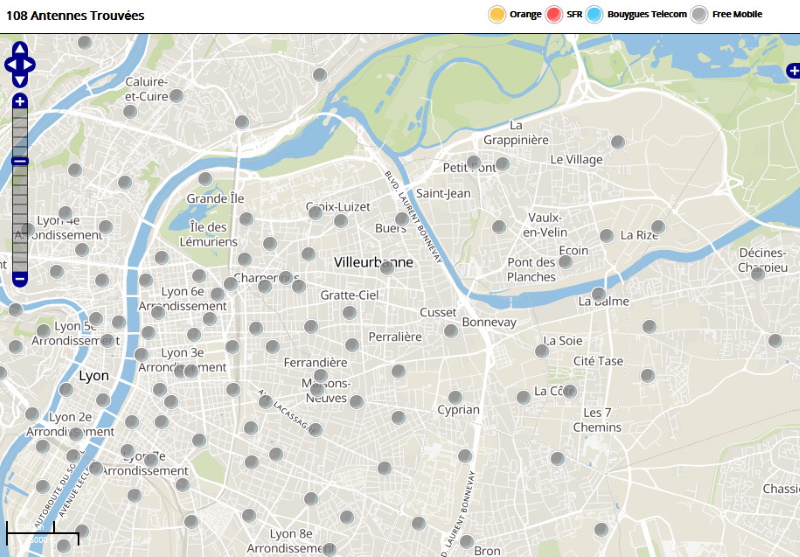
Task: Select the antenna marker left of Perralière
Action: [x=352, y=345]
